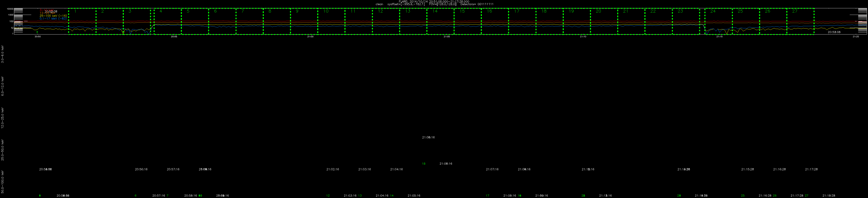Click the 21:18:28 image time label
Image resolution: width=868 pixels, height=198 pixels.
coord(829,196)
